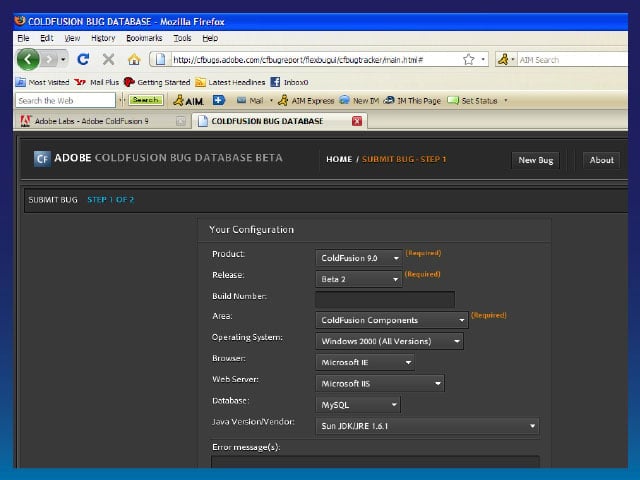This screenshot has height=480, width=640.
Task: Open the Release dropdown showing Beta 2
Action: pyautogui.click(x=359, y=279)
